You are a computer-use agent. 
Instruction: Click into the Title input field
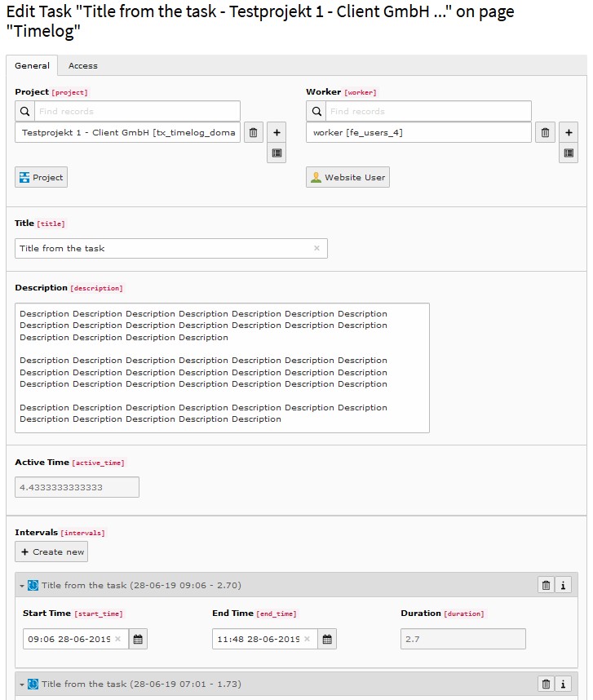point(171,248)
